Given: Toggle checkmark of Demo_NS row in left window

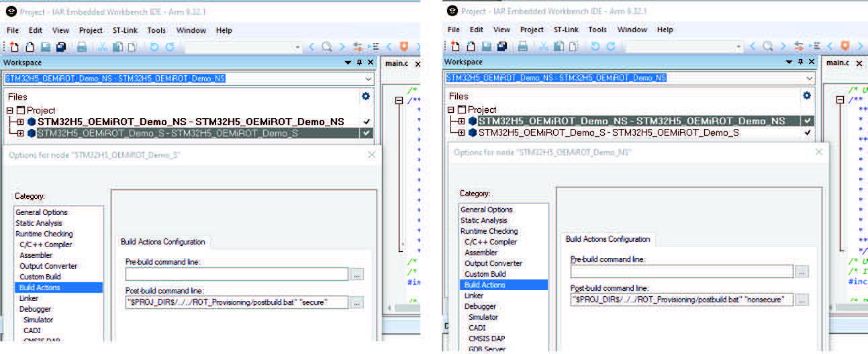Looking at the screenshot, I should pyautogui.click(x=366, y=122).
